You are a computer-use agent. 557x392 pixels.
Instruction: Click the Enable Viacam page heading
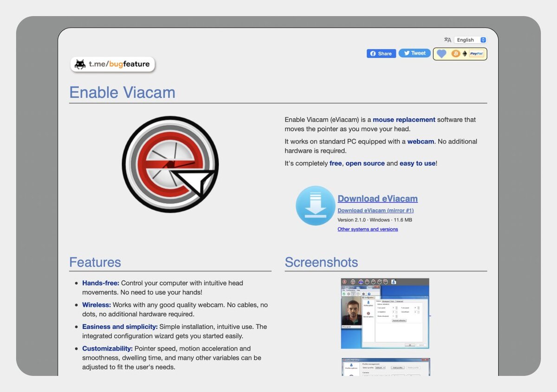122,92
